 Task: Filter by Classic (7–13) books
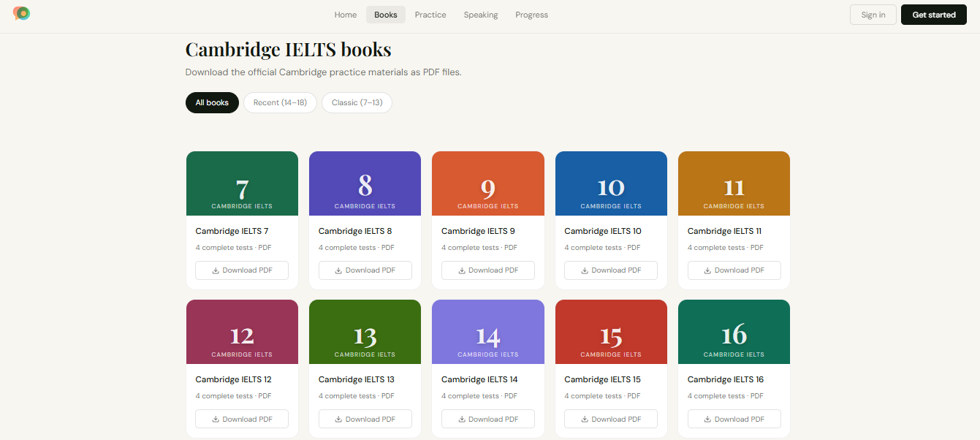[357, 102]
